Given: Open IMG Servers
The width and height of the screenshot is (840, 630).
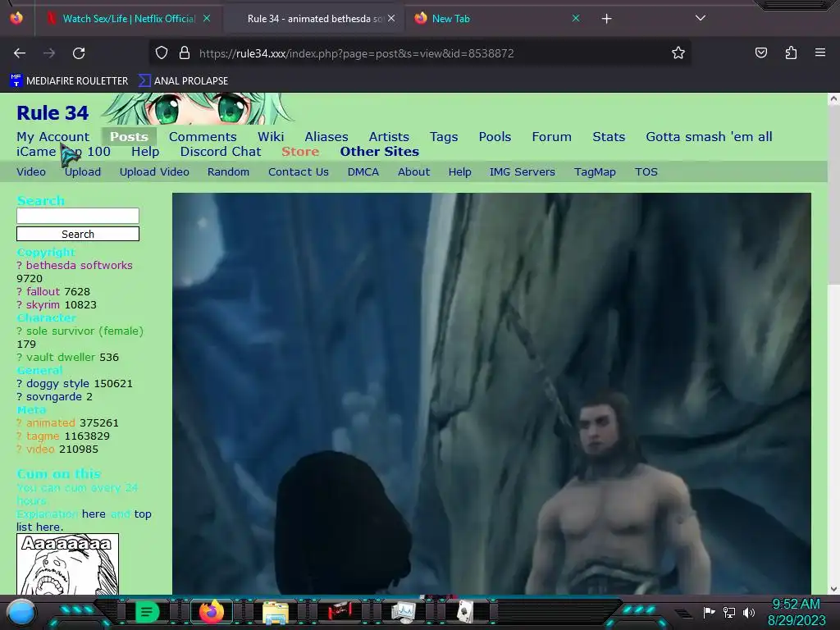Looking at the screenshot, I should (523, 172).
